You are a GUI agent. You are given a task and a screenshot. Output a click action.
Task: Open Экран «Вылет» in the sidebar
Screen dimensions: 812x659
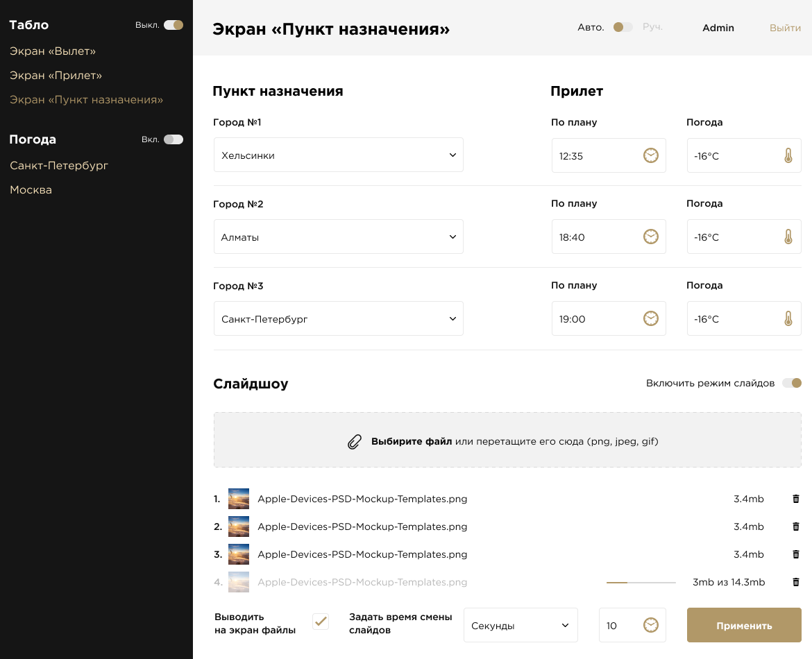(x=53, y=51)
